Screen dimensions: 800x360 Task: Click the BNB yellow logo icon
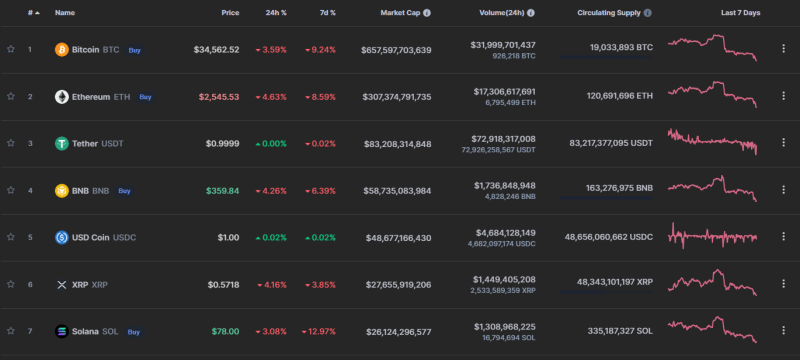point(62,191)
